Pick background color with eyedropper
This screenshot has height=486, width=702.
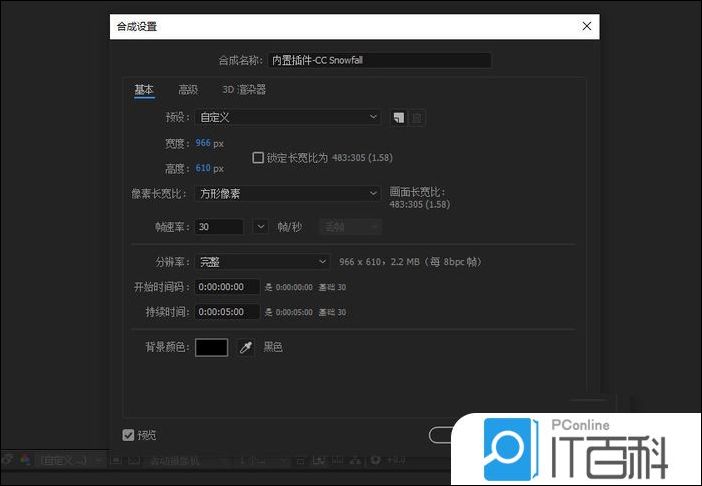245,347
